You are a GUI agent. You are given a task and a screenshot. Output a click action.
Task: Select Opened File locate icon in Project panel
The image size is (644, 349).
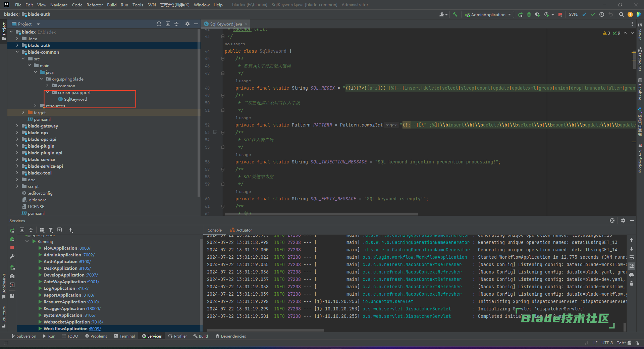coord(159,24)
